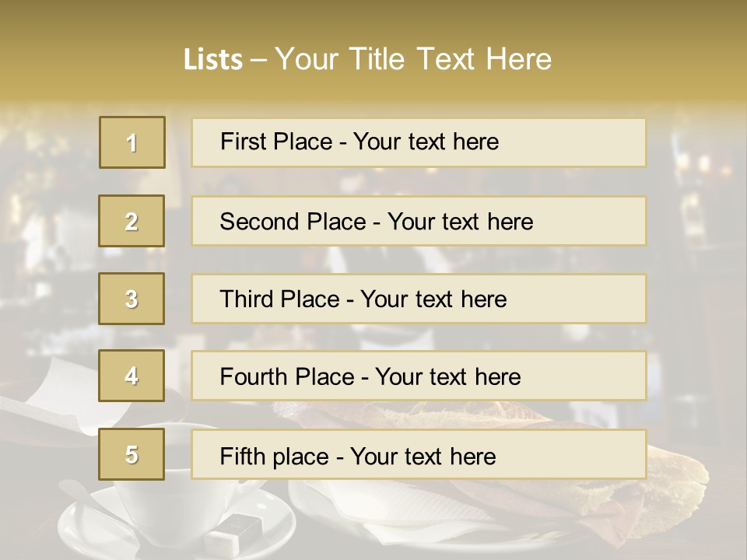Select the number 2 box
Viewport: 747px width, 560px height.
coord(132,221)
